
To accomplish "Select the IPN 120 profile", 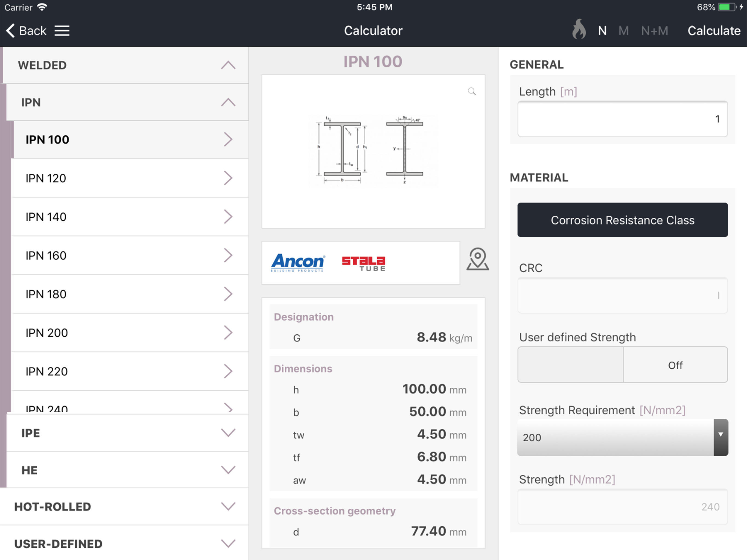I will pos(130,178).
